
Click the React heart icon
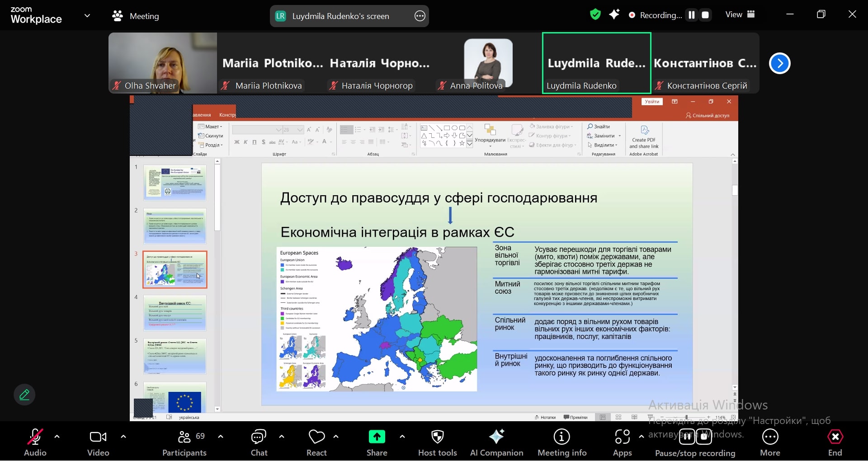[316, 437]
